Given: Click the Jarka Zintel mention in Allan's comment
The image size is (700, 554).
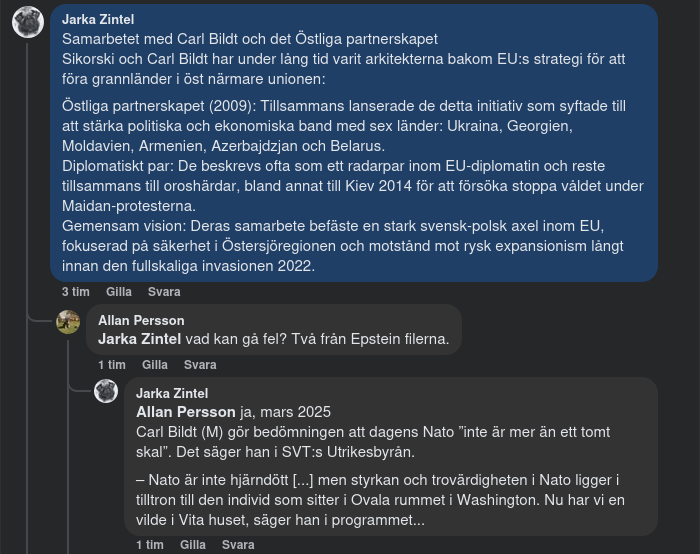Looking at the screenshot, I should coord(140,339).
